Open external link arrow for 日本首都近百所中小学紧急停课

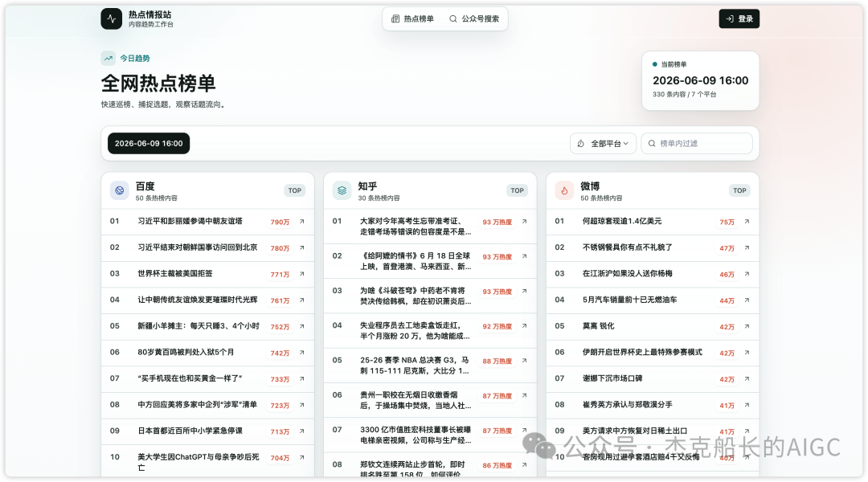301,431
